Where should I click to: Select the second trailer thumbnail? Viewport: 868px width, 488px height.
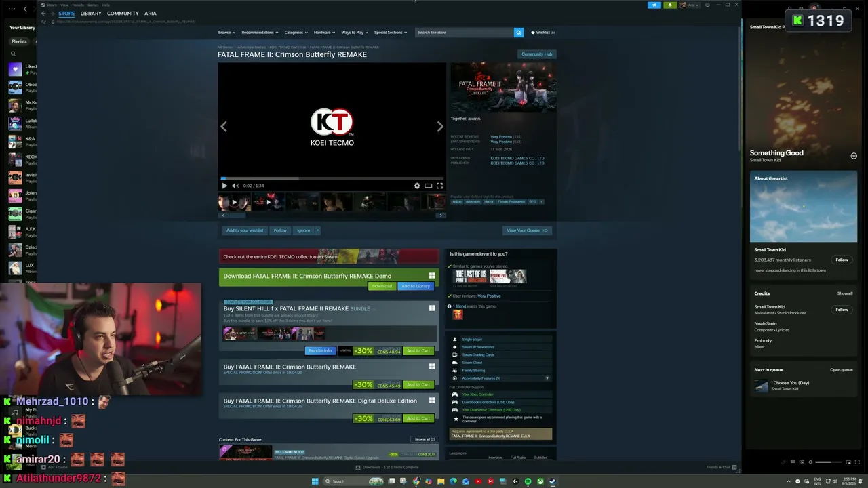pos(268,202)
